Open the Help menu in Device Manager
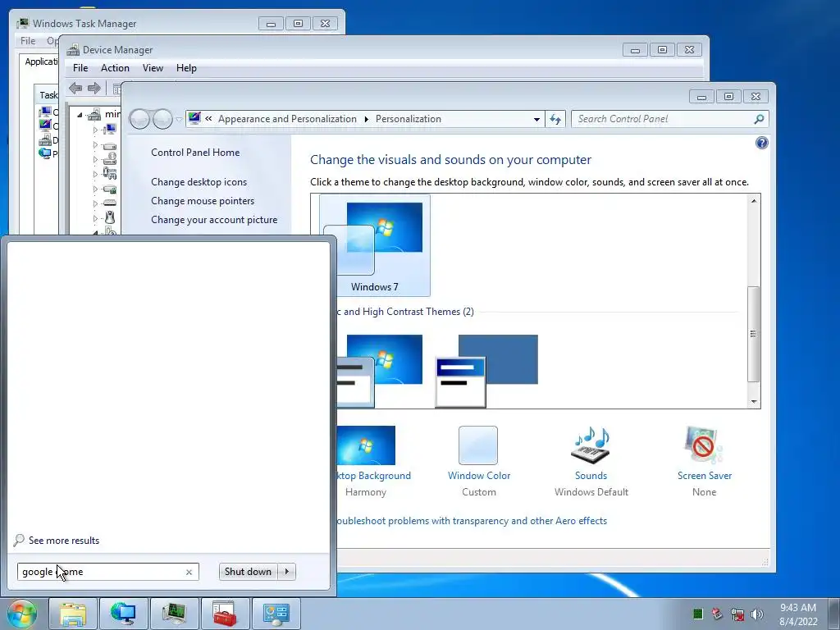840x630 pixels. pyautogui.click(x=186, y=68)
